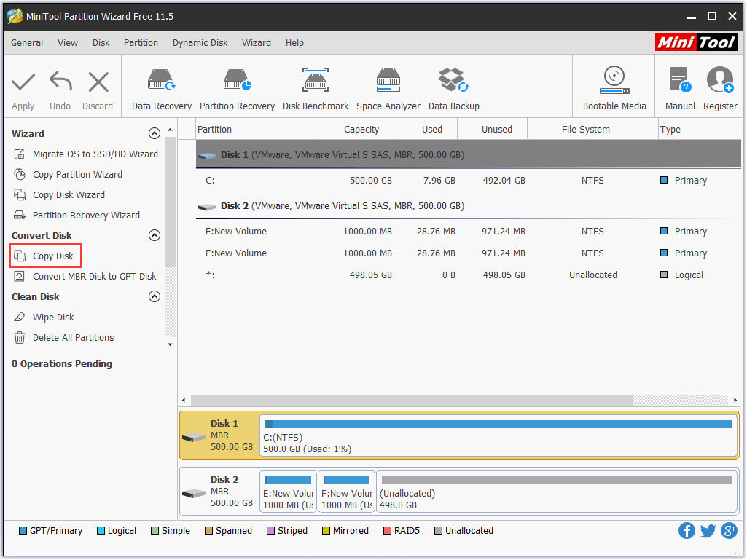Undo the last operation
The height and width of the screenshot is (560, 747).
click(60, 86)
